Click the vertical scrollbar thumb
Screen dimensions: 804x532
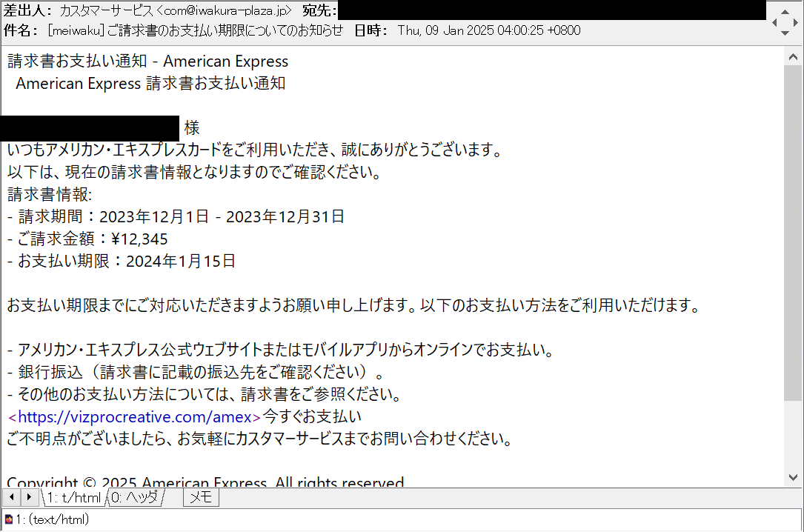[793, 233]
